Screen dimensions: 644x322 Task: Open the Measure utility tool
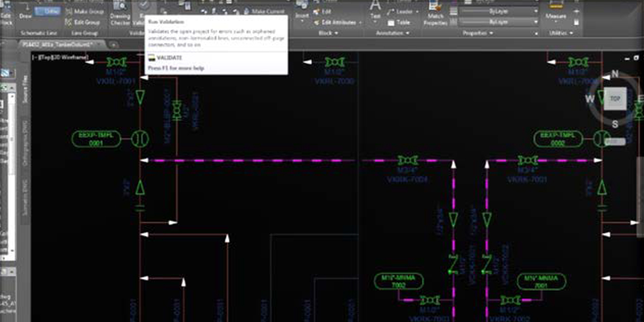555,15
